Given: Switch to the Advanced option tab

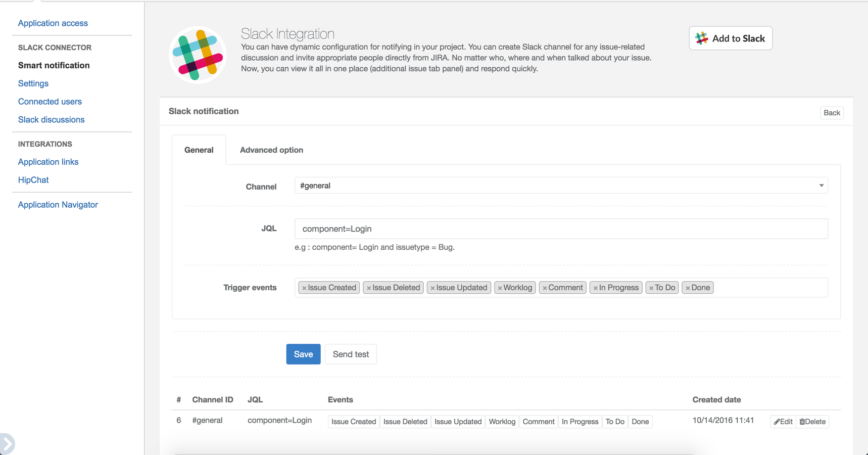Looking at the screenshot, I should (x=271, y=150).
